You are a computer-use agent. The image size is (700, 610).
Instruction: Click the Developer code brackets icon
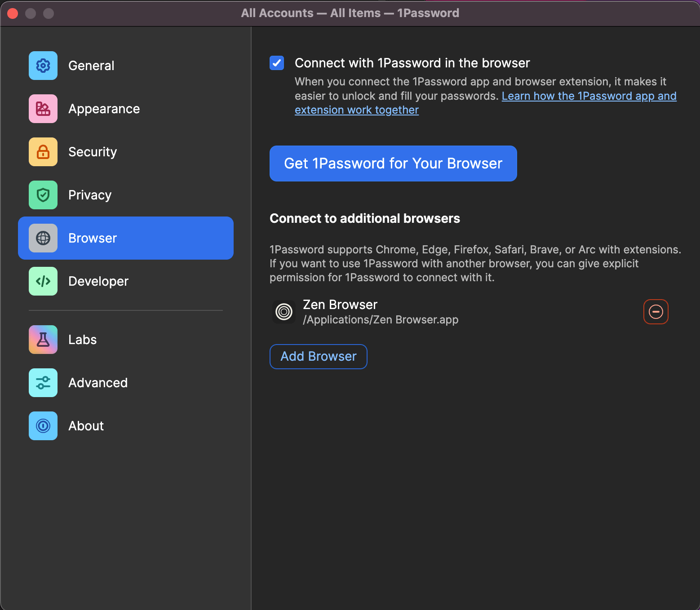pos(43,281)
